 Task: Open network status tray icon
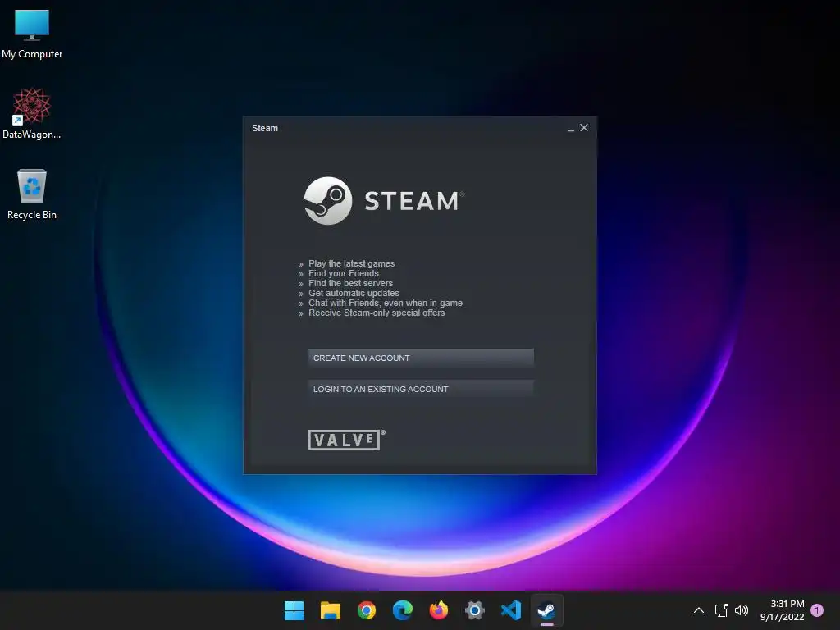[722, 610]
